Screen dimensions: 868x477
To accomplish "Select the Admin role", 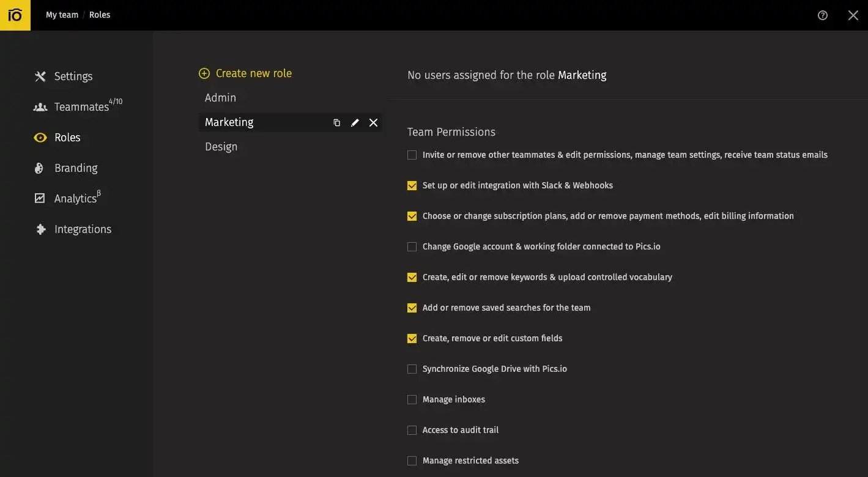I will (221, 97).
